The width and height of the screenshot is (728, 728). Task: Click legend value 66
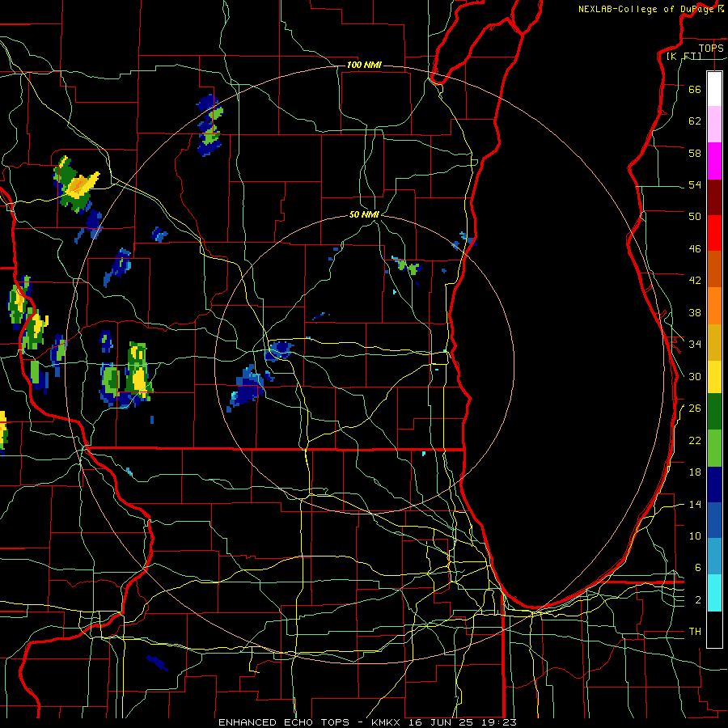(x=695, y=89)
